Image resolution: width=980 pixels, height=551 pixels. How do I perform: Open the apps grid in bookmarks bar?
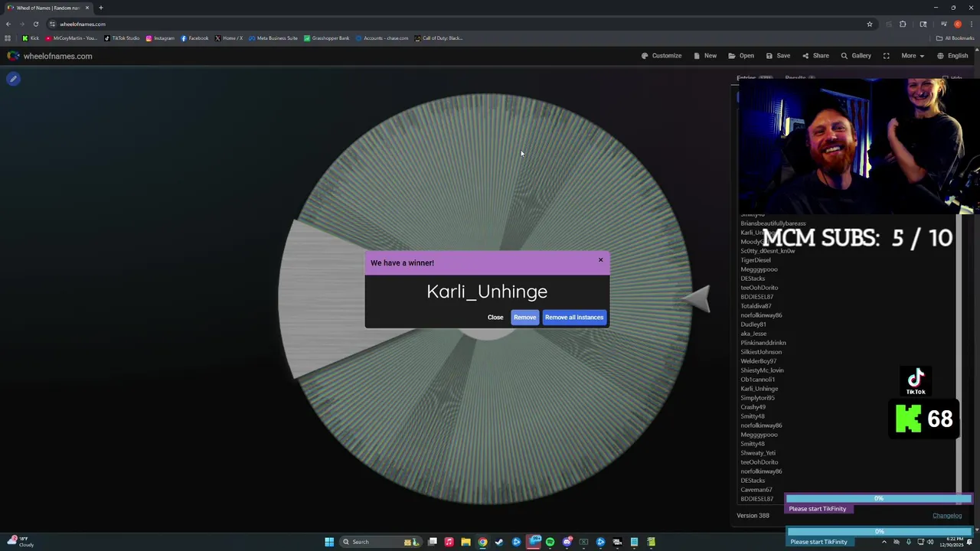(8, 38)
